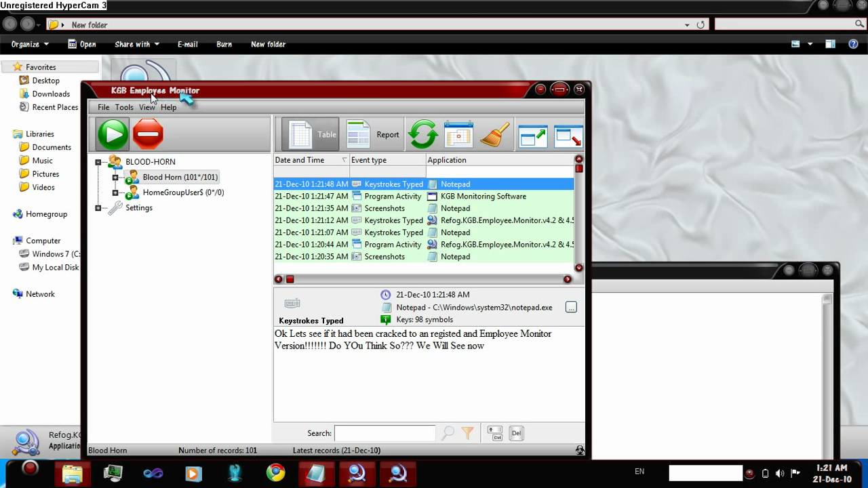Create a New folder in Explorer
The height and width of the screenshot is (488, 868).
pos(268,44)
